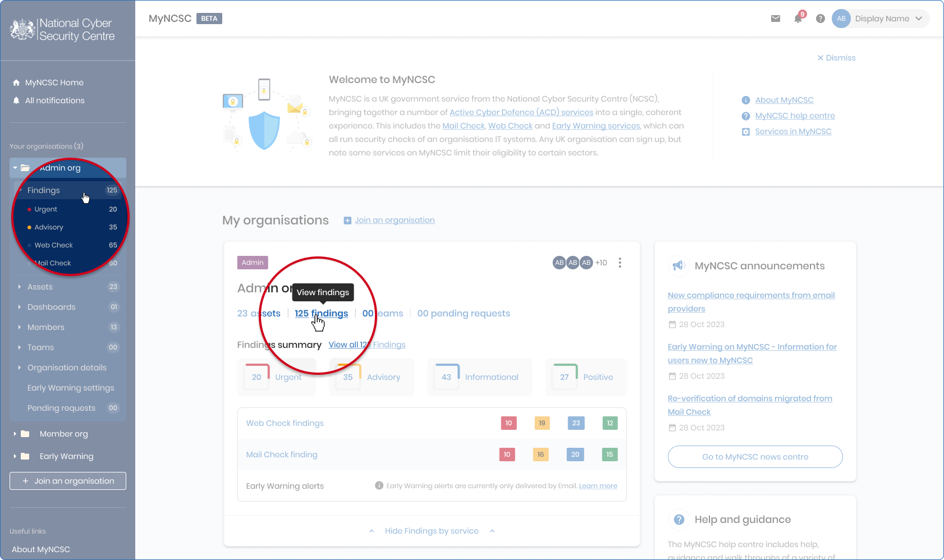Expand the Members section in sidebar
The height and width of the screenshot is (560, 944).
(19, 327)
